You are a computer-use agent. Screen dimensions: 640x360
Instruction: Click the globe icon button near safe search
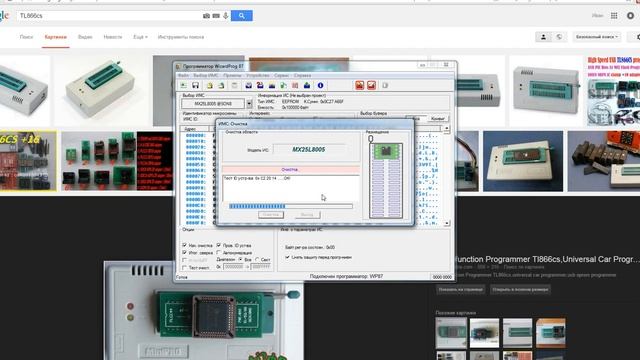(x=559, y=37)
